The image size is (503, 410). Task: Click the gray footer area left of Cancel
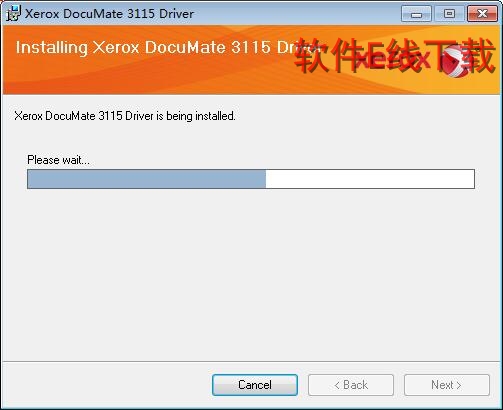(107, 385)
